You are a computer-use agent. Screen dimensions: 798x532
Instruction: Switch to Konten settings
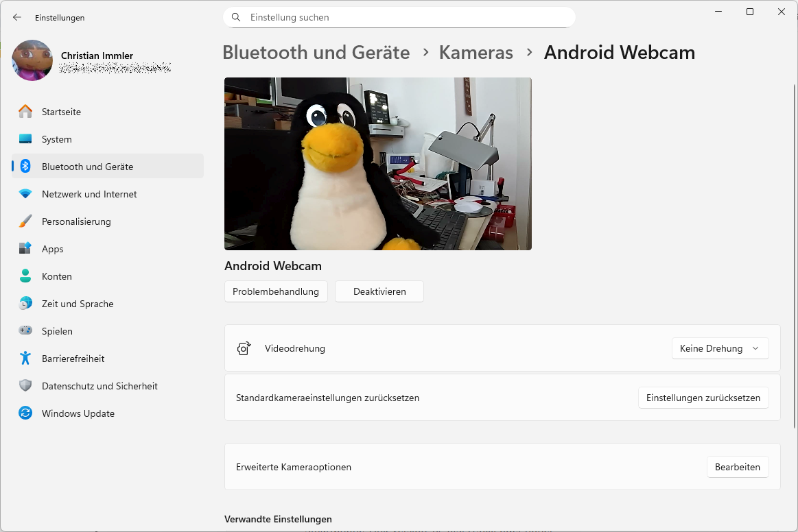[56, 276]
